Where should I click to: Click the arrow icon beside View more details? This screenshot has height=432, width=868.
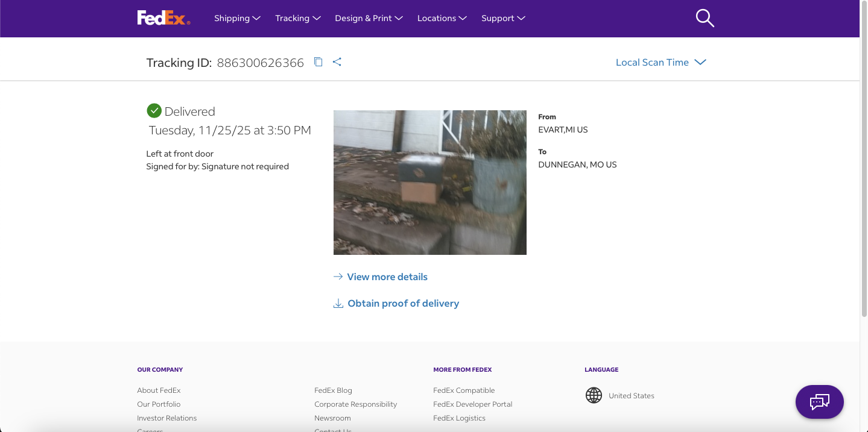click(338, 277)
